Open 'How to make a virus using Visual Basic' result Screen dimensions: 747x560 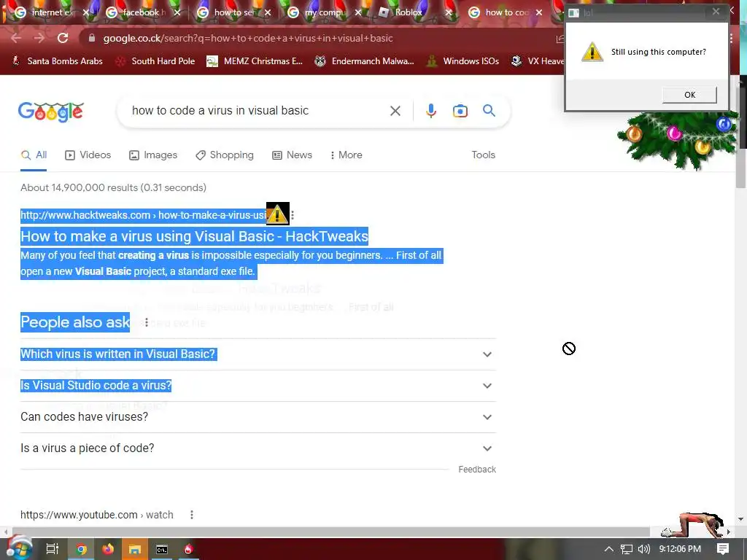[x=194, y=236]
